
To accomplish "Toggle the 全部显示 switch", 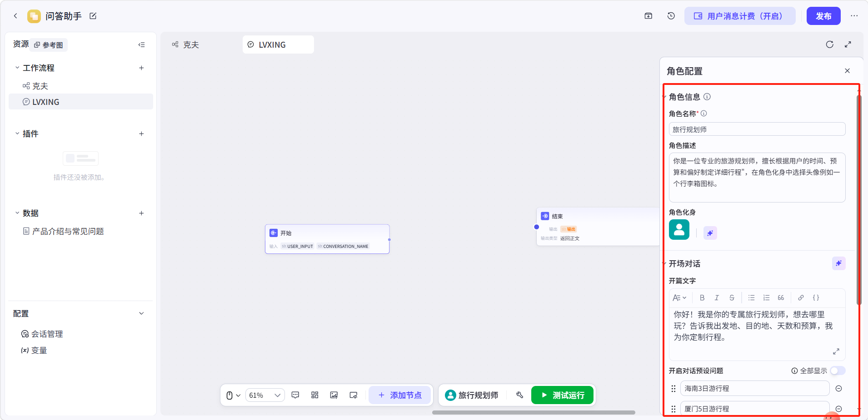I will [838, 371].
